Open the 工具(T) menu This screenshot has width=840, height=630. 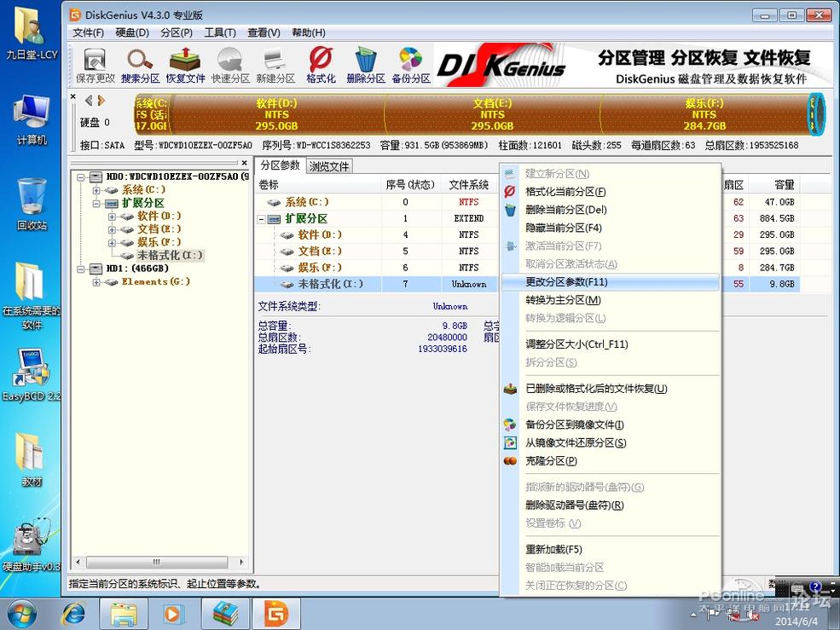pyautogui.click(x=220, y=32)
